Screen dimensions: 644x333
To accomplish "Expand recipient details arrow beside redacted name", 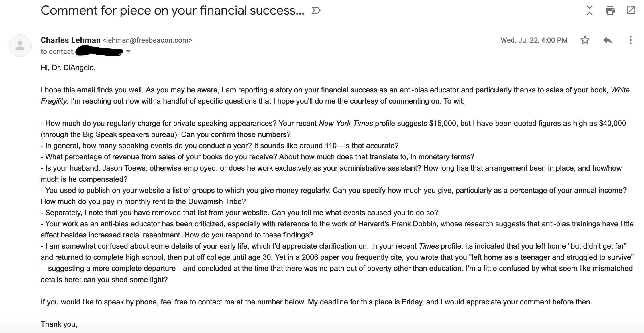I will coord(128,51).
